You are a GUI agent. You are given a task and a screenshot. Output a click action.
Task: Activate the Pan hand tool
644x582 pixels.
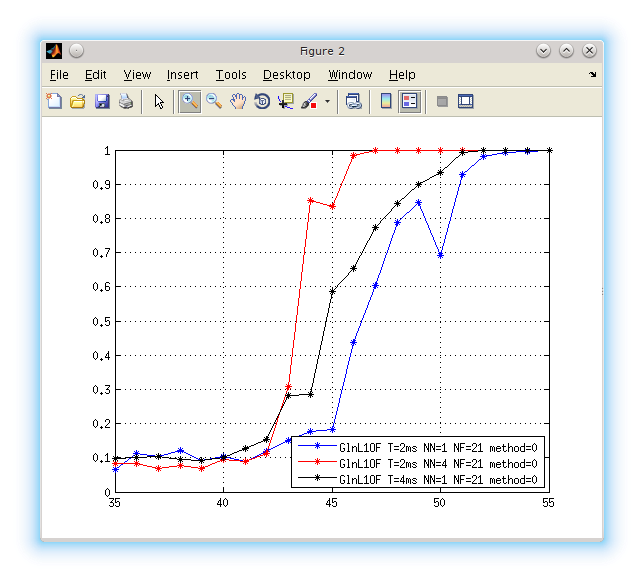click(238, 101)
